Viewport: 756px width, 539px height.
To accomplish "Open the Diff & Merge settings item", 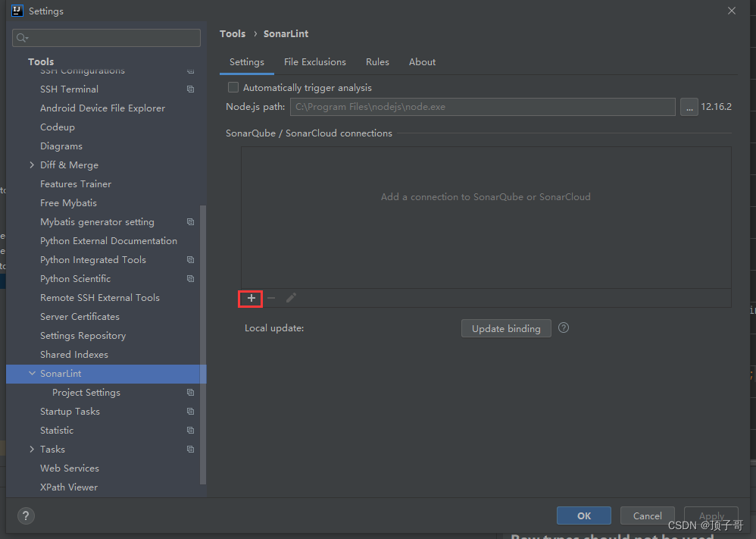I will point(70,165).
